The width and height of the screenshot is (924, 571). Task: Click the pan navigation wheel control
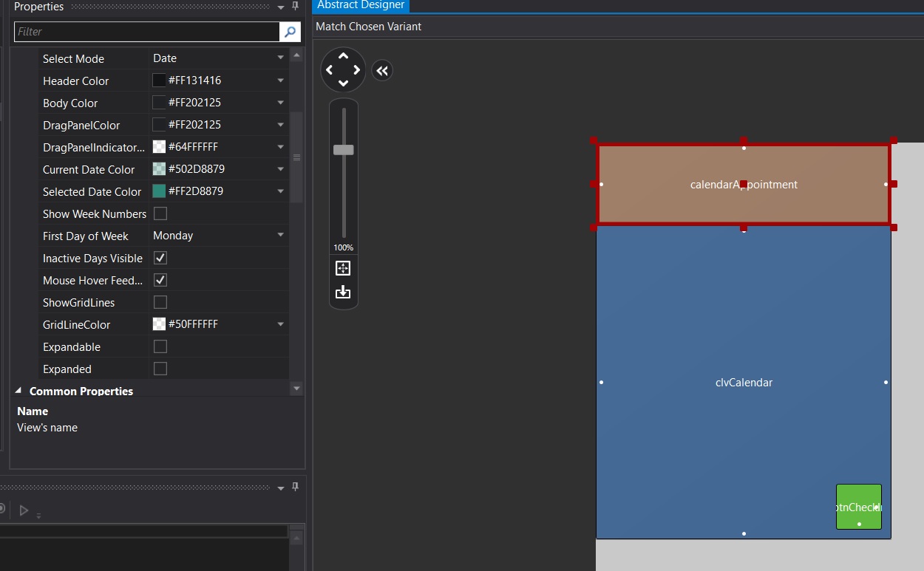343,70
